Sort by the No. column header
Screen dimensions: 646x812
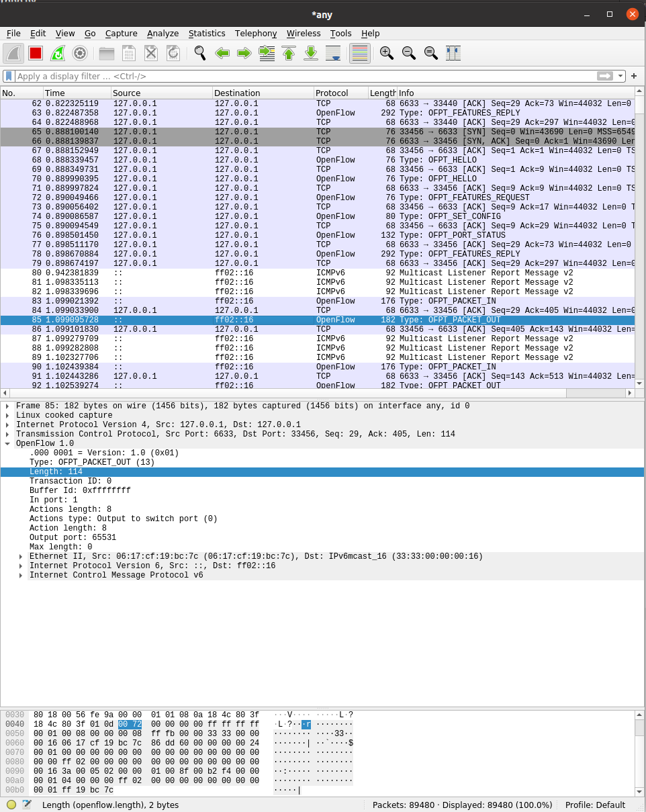(22, 93)
